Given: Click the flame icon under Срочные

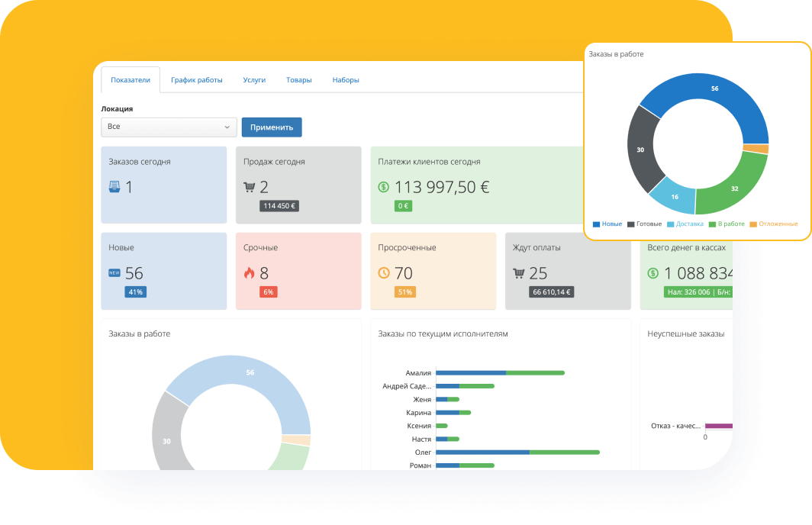Looking at the screenshot, I should click(x=249, y=273).
